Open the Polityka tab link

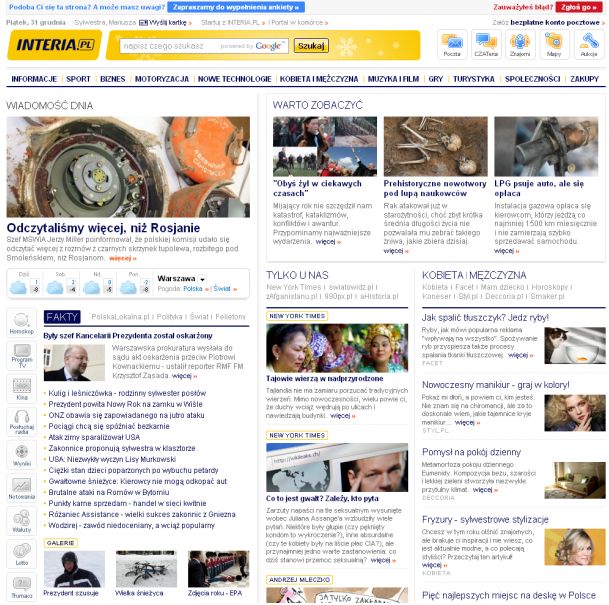169,317
